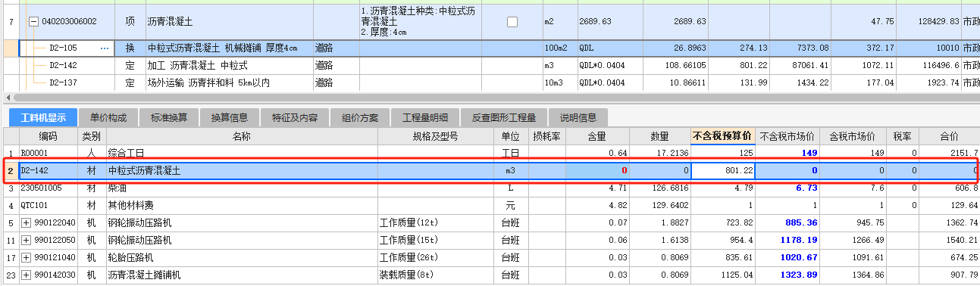Click the 轮胎压路机 name cell
Image resolution: width=980 pixels, height=286 pixels.
click(242, 257)
